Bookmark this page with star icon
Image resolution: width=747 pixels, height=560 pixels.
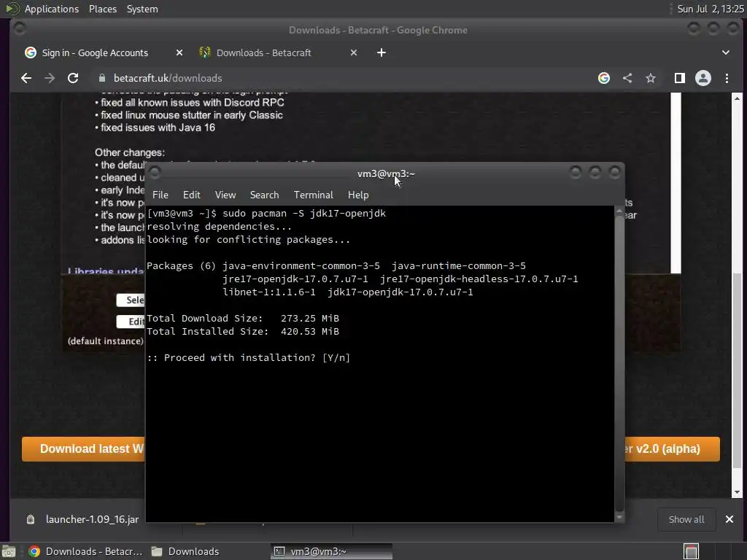651,78
